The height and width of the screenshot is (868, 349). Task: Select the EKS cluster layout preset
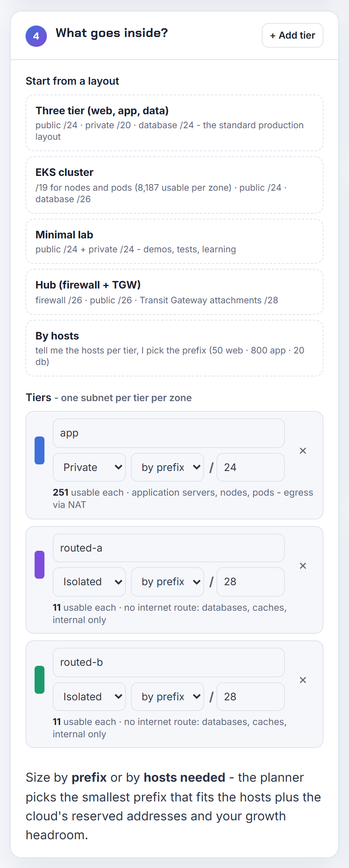pyautogui.click(x=174, y=185)
